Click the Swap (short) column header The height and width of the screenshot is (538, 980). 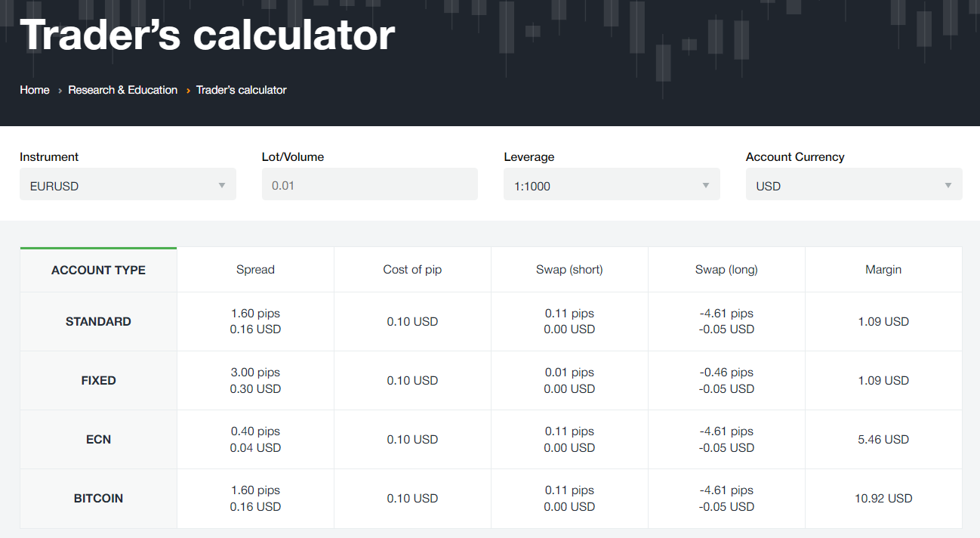point(569,270)
